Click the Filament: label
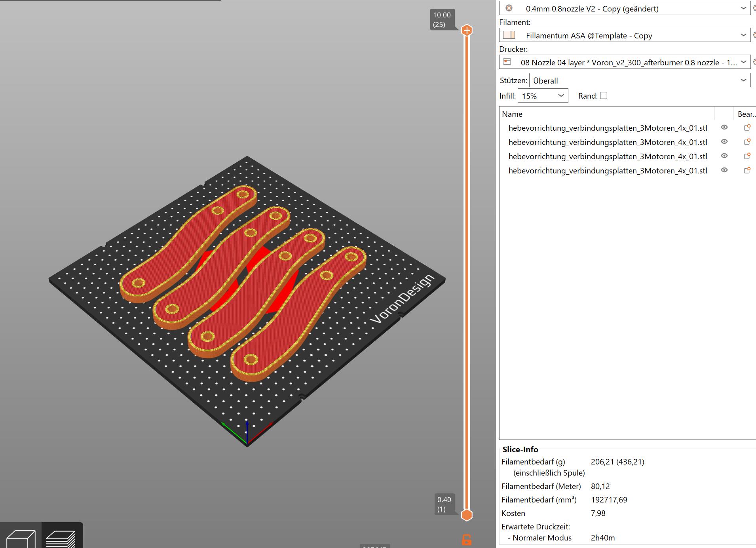 pos(515,22)
